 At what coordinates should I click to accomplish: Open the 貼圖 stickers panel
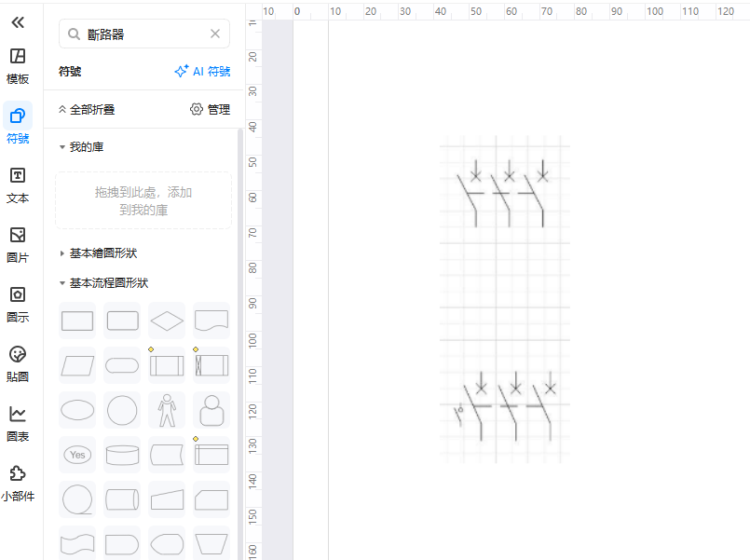(18, 363)
